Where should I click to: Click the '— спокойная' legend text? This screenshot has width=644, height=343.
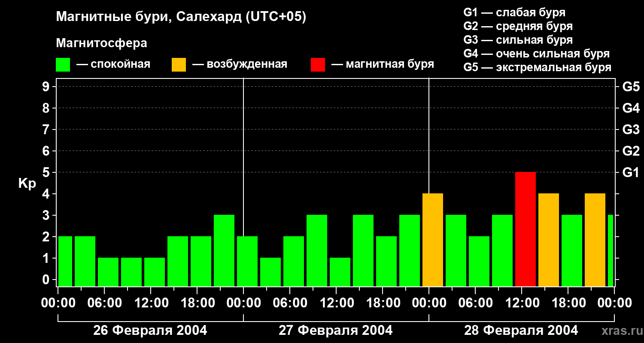point(113,65)
